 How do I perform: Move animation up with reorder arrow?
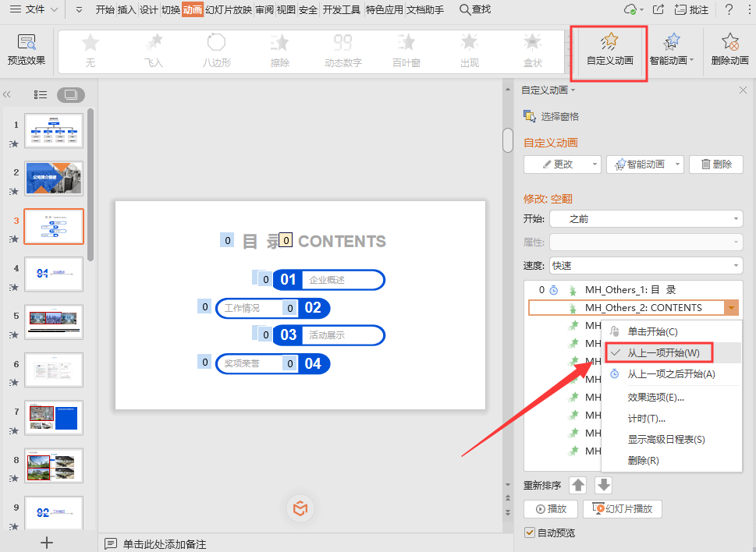[577, 485]
